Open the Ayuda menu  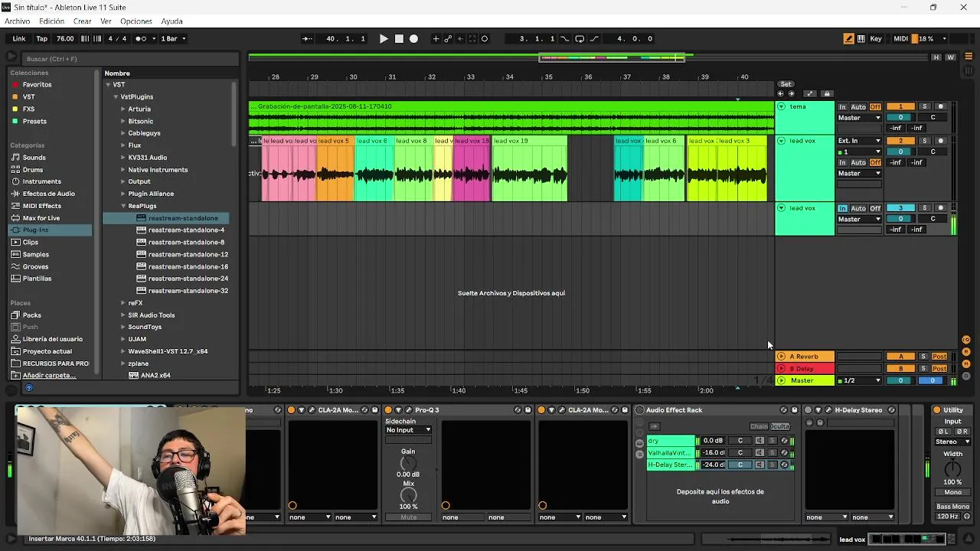(x=171, y=21)
